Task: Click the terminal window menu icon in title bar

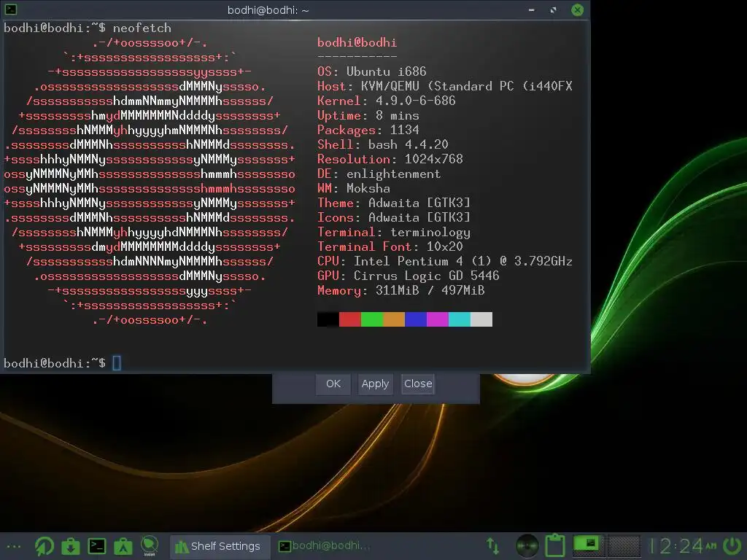Action: (10, 9)
